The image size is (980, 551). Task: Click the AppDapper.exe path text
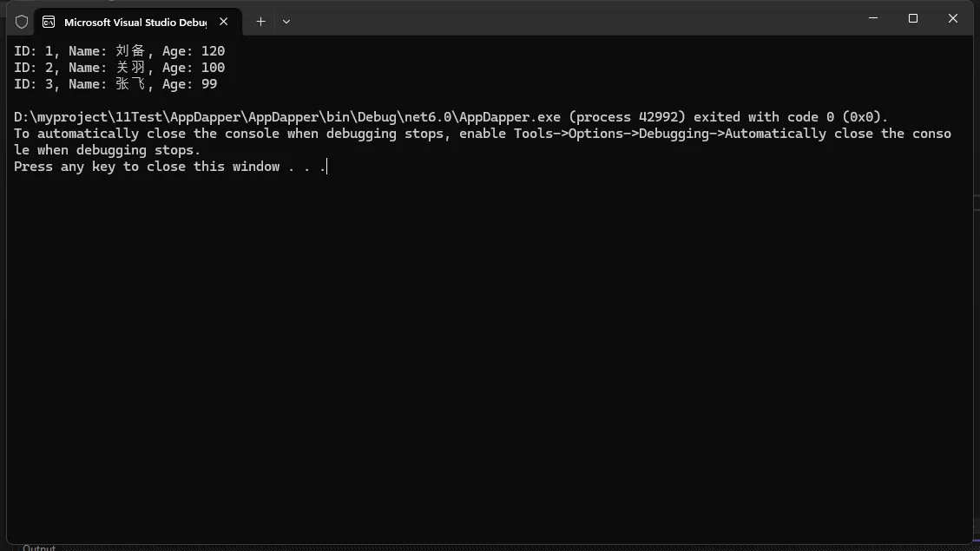pyautogui.click(x=287, y=117)
